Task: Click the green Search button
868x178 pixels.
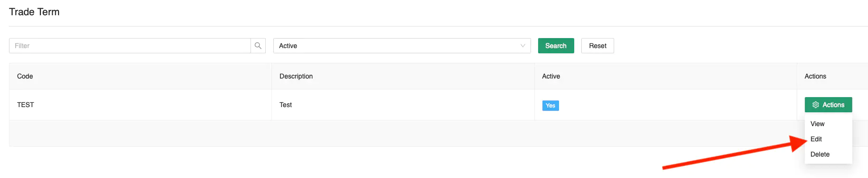Action: click(556, 46)
